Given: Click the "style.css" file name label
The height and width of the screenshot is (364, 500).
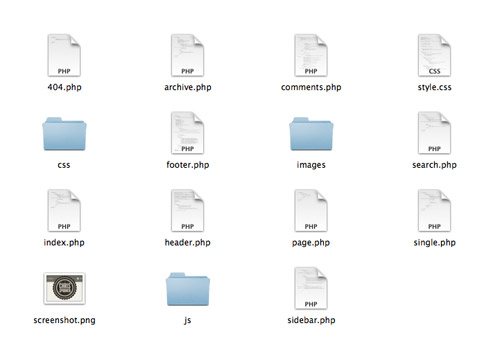Looking at the screenshot, I should tap(434, 88).
